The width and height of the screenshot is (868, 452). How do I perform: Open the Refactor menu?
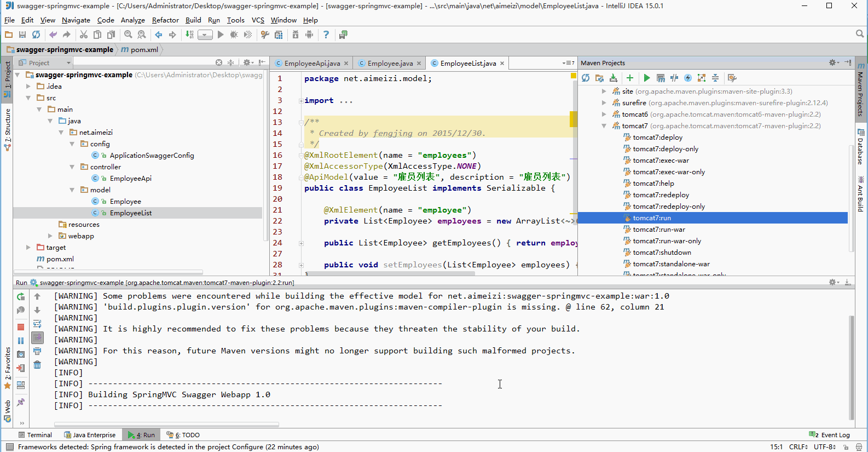pyautogui.click(x=165, y=20)
